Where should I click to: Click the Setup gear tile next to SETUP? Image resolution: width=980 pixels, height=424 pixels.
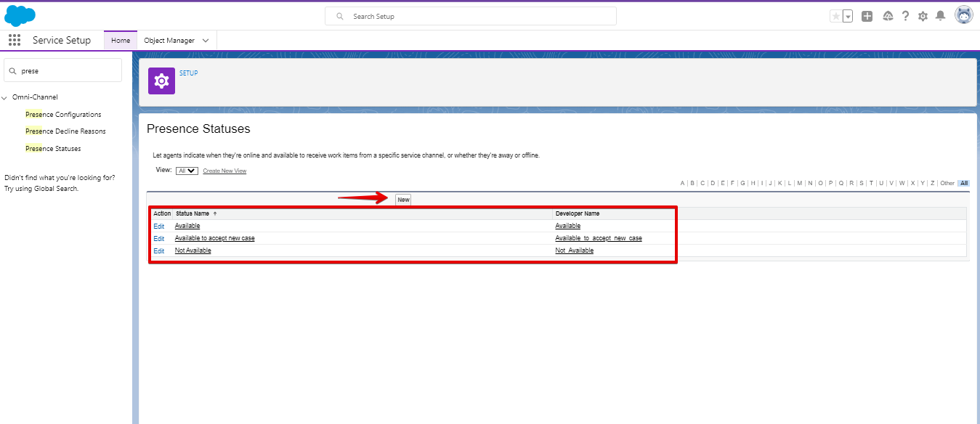click(161, 80)
